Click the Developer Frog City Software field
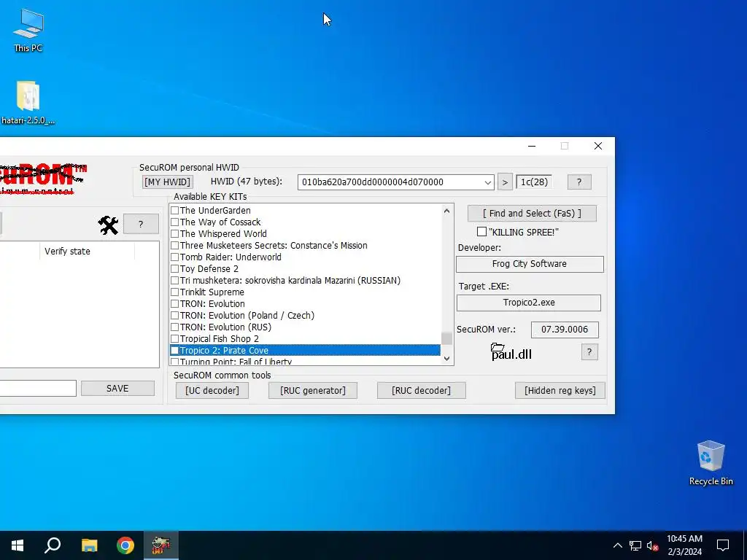 pos(530,264)
